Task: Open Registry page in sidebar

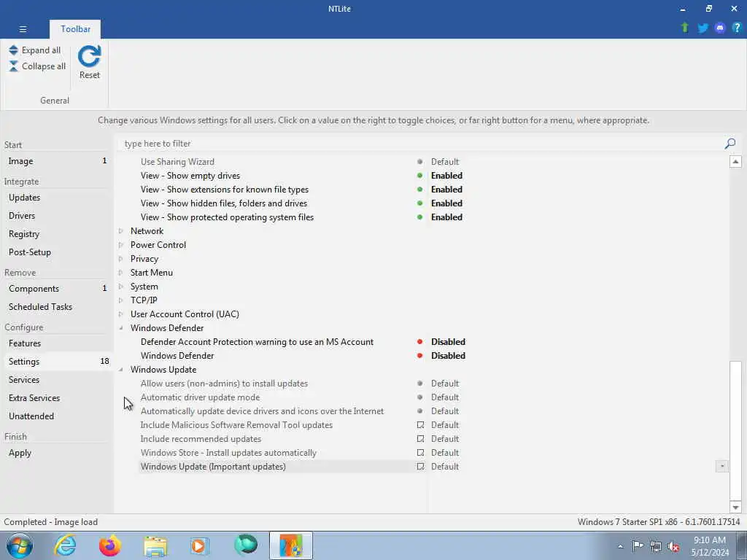Action: [x=57, y=234]
